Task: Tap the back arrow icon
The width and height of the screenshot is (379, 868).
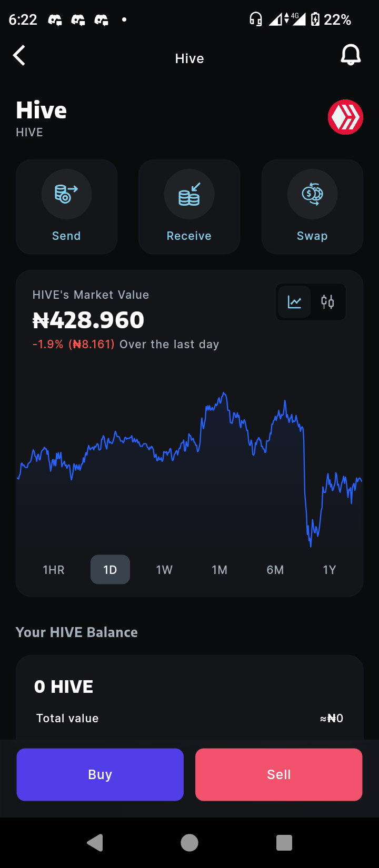Action: tap(19, 55)
